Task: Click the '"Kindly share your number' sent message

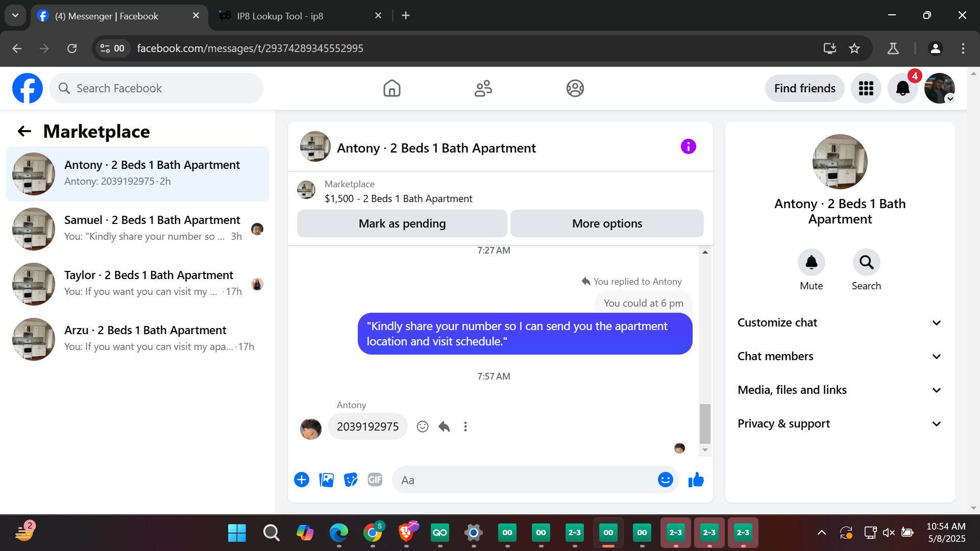Action: [x=525, y=334]
